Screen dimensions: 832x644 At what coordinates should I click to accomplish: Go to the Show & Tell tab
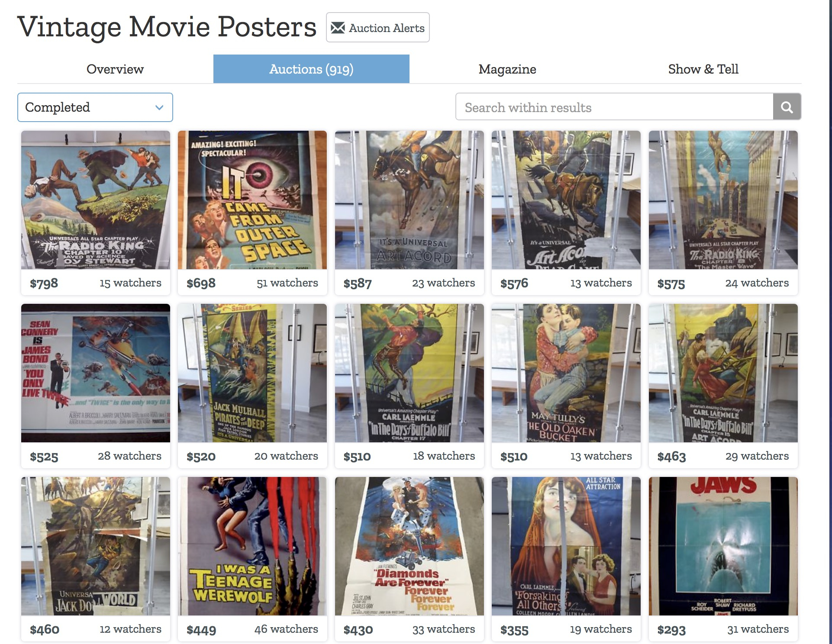(x=703, y=69)
